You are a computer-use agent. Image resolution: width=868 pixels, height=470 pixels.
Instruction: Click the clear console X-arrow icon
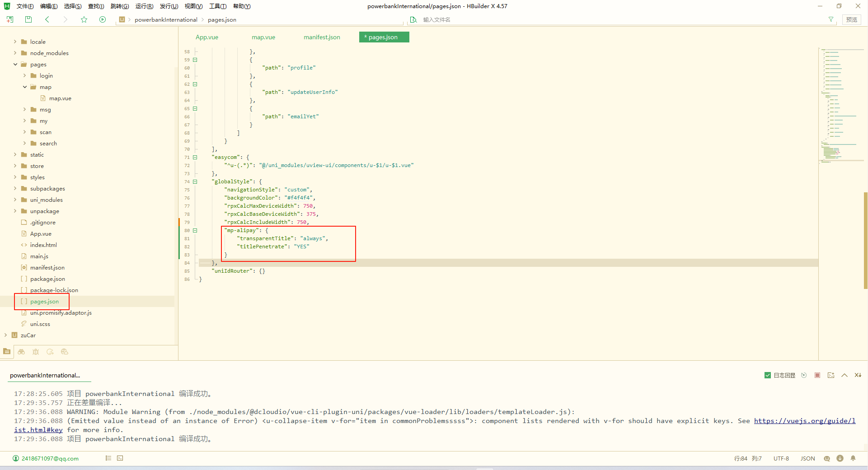pyautogui.click(x=858, y=375)
